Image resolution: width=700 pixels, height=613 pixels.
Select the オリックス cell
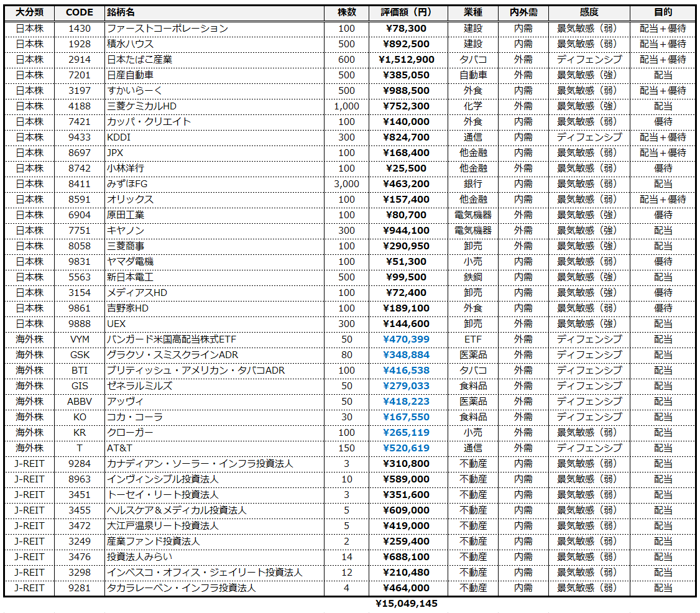click(x=214, y=200)
